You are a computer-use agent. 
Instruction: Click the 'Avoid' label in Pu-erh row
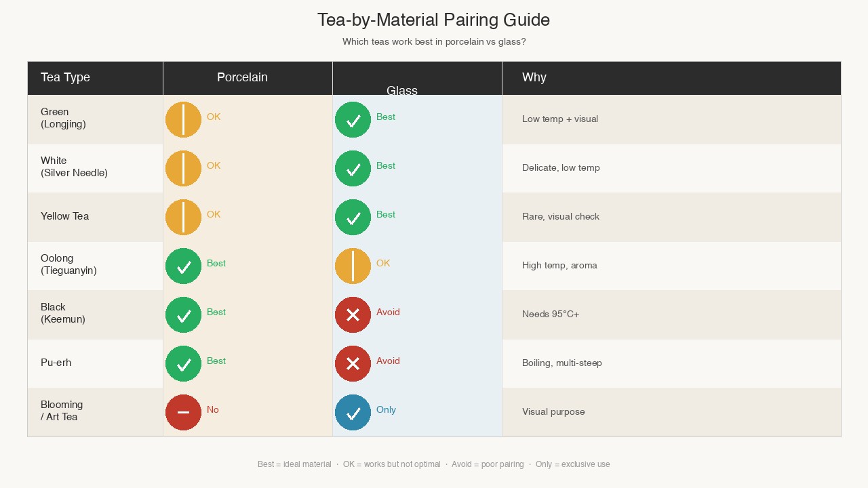tap(388, 361)
